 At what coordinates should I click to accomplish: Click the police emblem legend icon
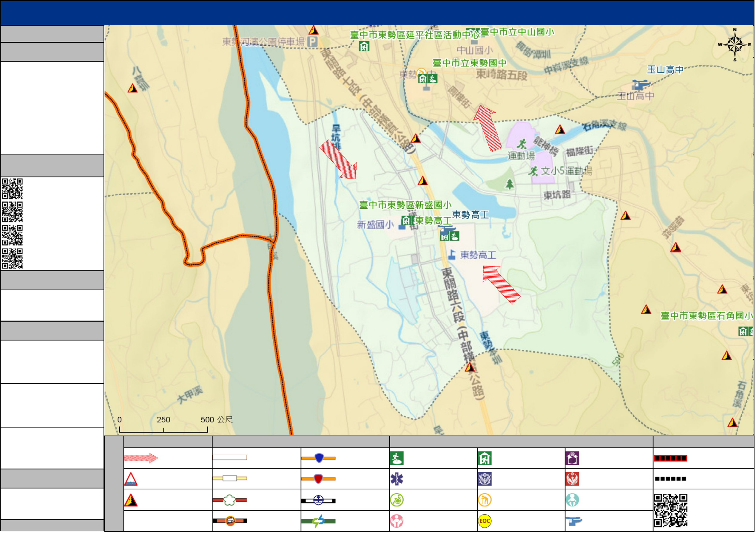[485, 479]
